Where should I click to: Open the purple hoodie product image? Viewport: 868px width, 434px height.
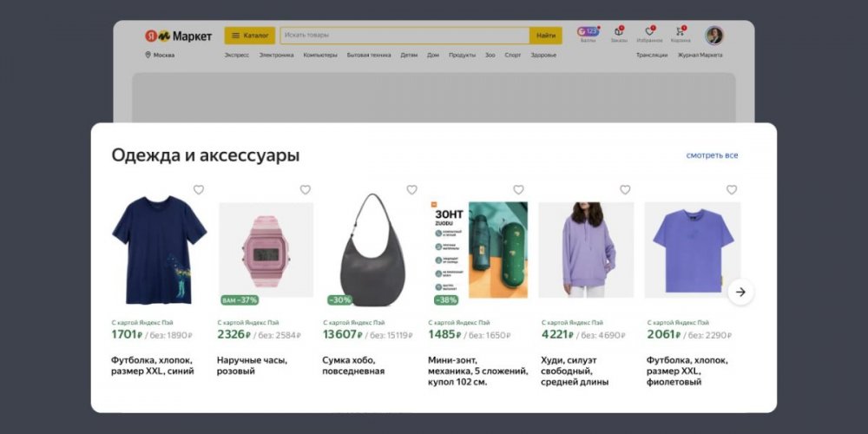point(586,250)
